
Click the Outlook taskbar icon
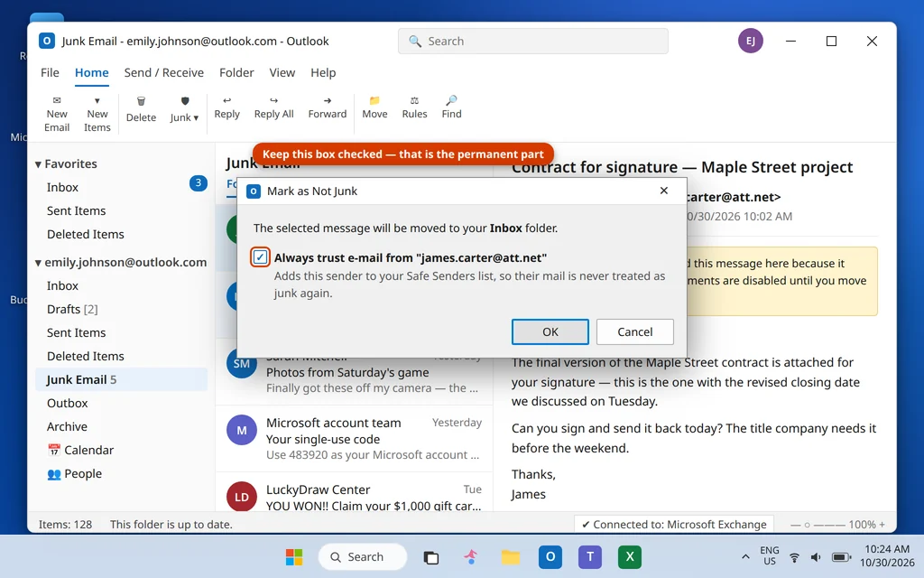(550, 556)
